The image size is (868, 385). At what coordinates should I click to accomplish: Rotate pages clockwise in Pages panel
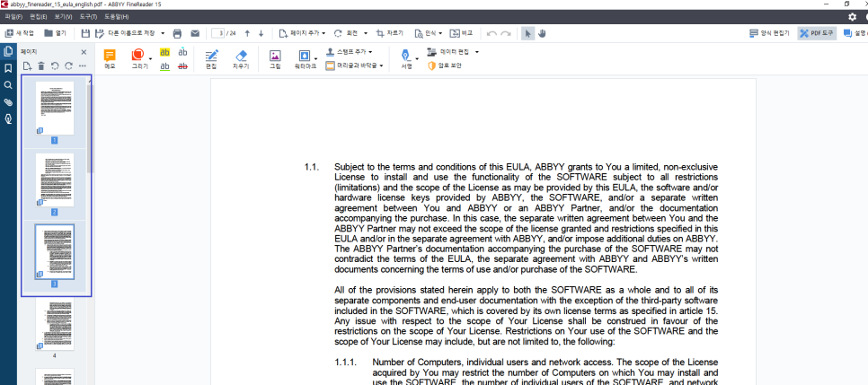[x=68, y=66]
